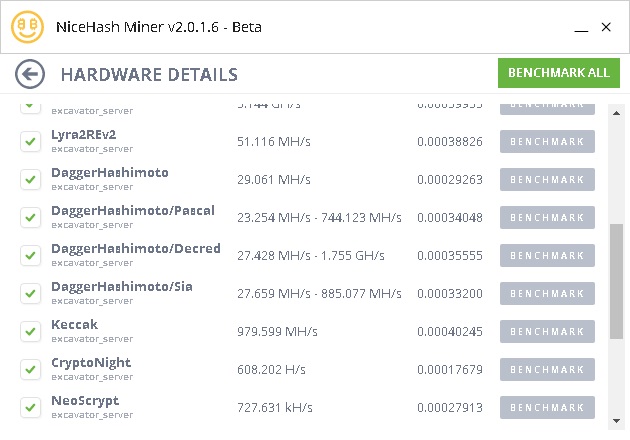
Task: Click the 0.00038826 profitability value
Action: 450,141
